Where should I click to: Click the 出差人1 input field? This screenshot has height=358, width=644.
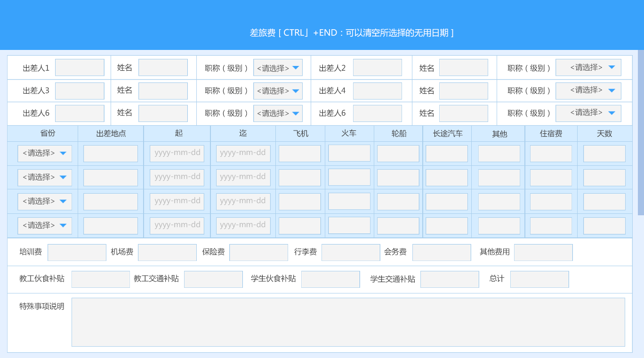pos(80,68)
